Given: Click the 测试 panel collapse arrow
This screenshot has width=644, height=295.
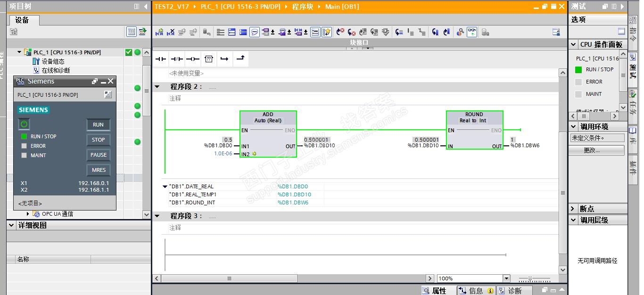Looking at the screenshot, I should click(622, 7).
